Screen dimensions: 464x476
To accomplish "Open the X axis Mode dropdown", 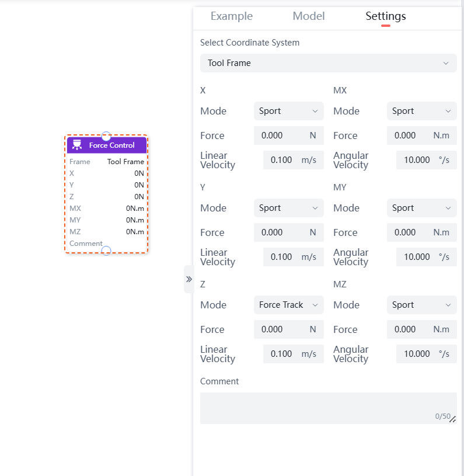I will pos(288,111).
